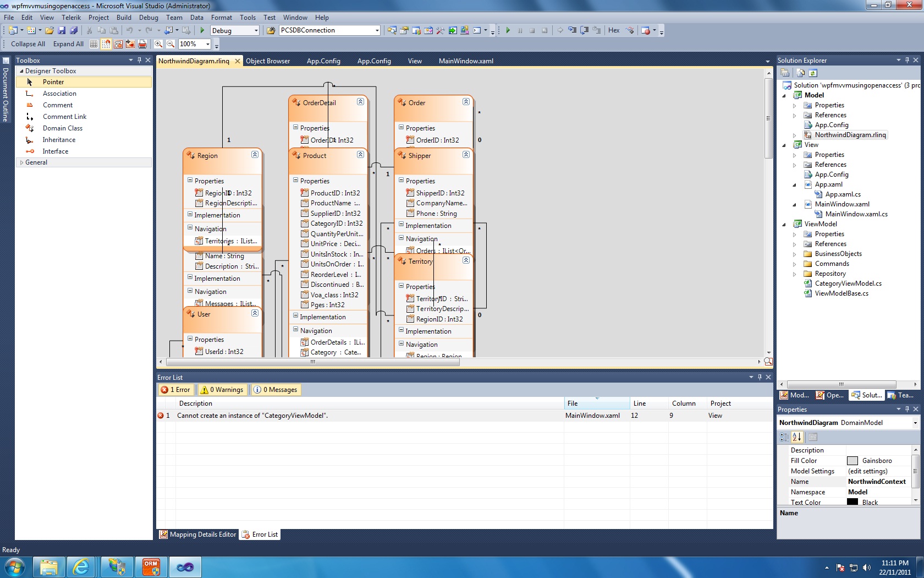
Task: Open the Format menu
Action: coord(222,18)
